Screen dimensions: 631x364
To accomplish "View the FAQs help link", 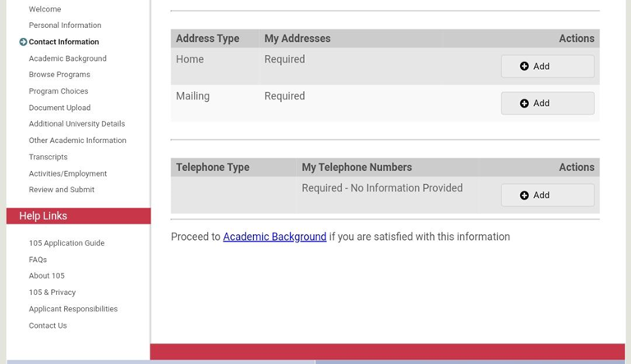I will tap(38, 260).
